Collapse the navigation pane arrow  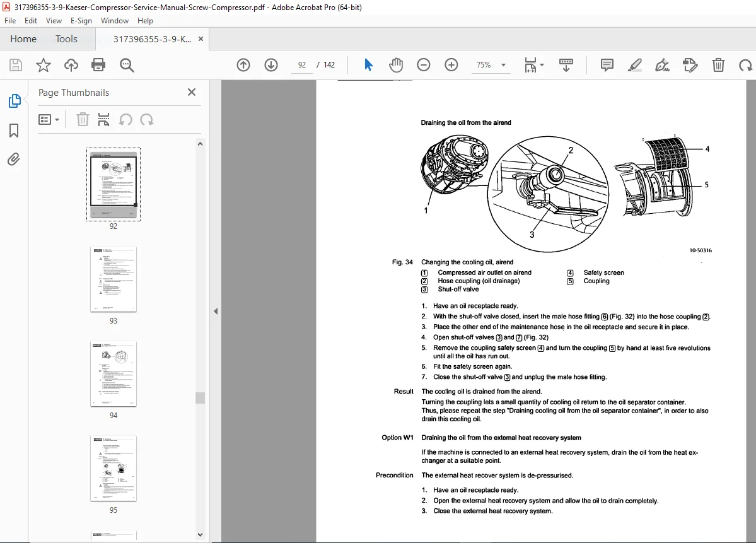coord(216,312)
